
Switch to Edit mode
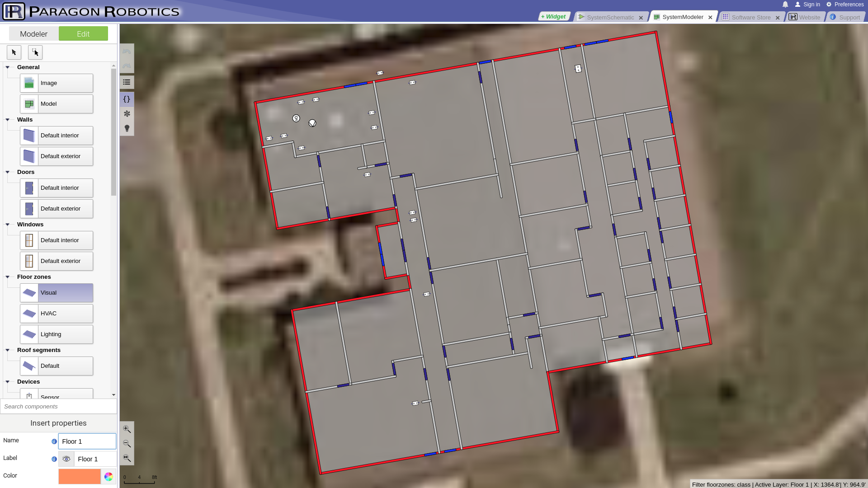(x=83, y=34)
